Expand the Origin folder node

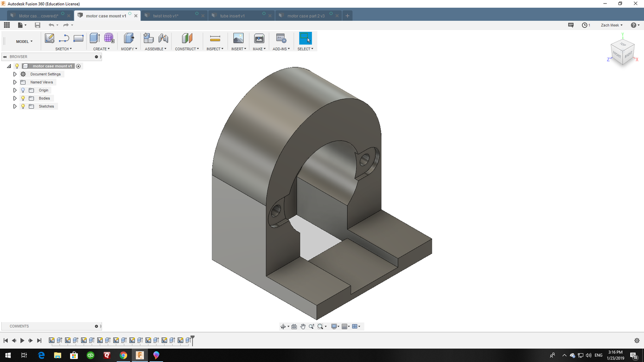[15, 90]
